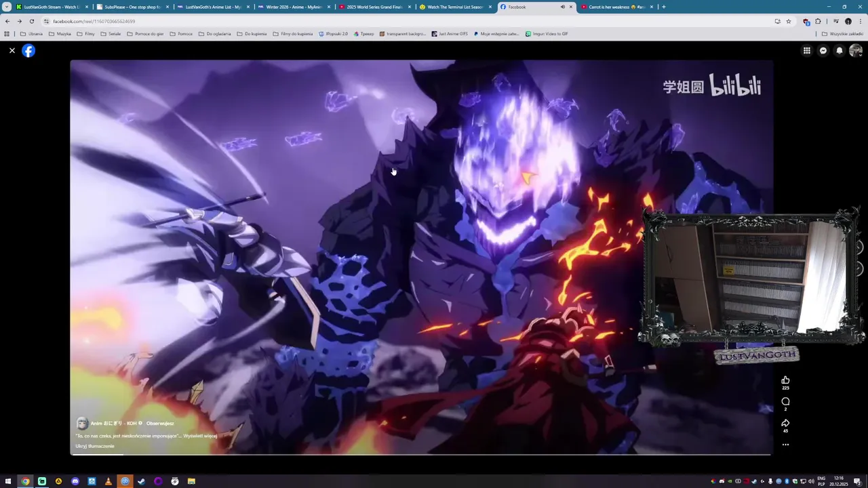Mute the Facebook tab audio icon
This screenshot has width=868, height=488.
(562, 7)
